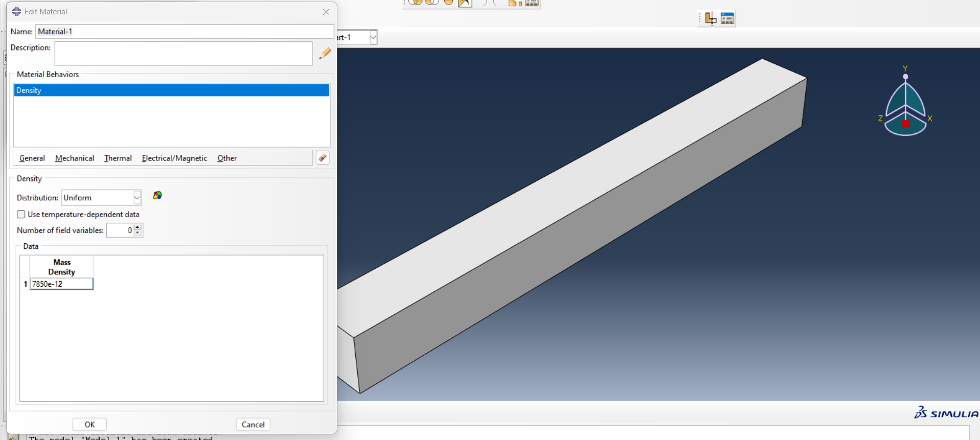Image resolution: width=980 pixels, height=440 pixels.
Task: Open the Thermal material menu
Action: pyautogui.click(x=118, y=158)
